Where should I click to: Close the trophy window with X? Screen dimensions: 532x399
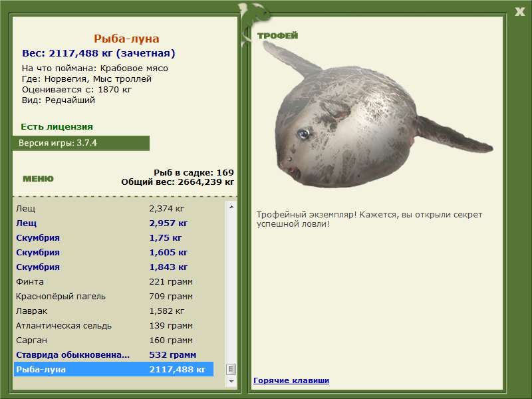[519, 12]
